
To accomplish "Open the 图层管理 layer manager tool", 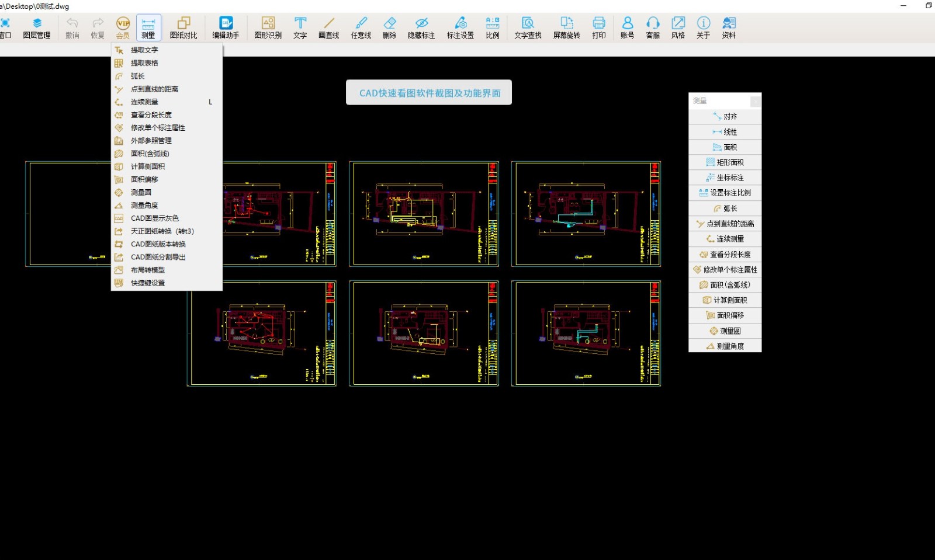I will [x=37, y=27].
